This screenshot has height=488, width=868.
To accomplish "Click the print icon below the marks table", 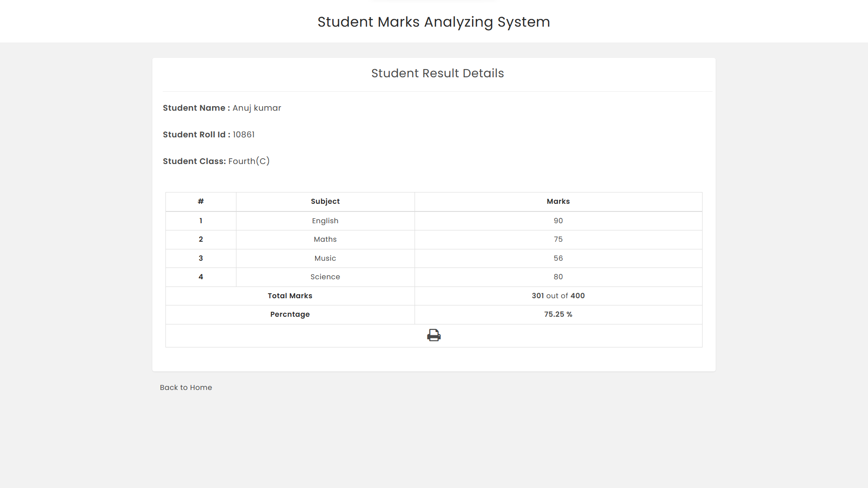I will [x=434, y=335].
